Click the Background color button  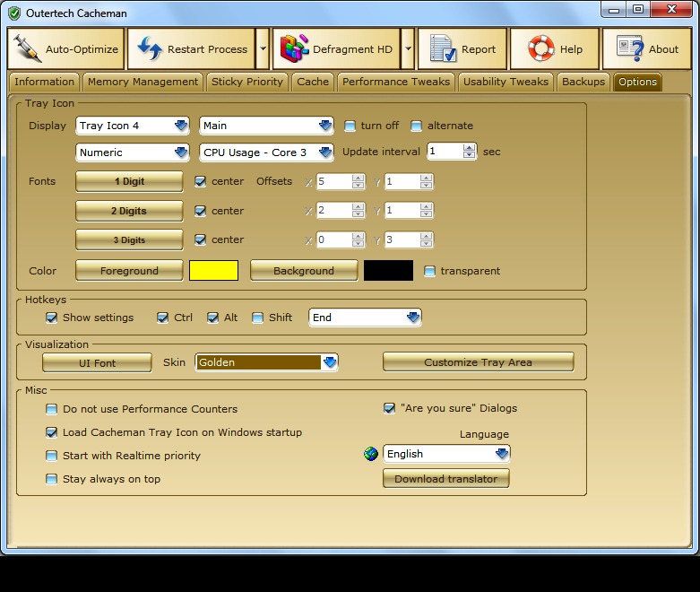(x=304, y=271)
